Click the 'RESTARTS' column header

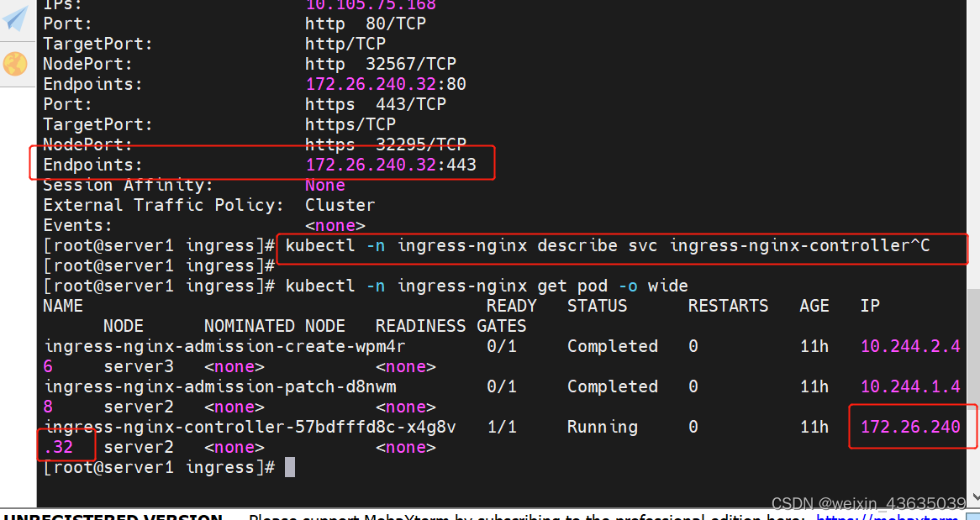[x=728, y=306]
